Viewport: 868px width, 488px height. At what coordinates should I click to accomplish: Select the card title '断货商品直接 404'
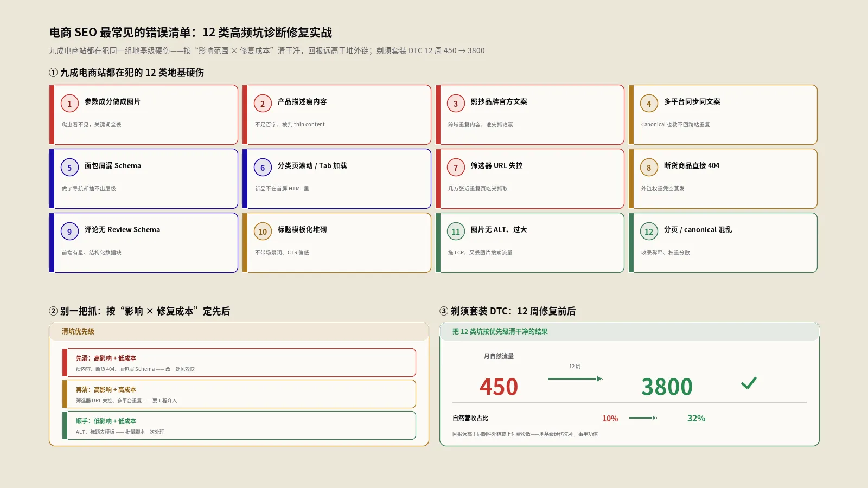click(691, 165)
